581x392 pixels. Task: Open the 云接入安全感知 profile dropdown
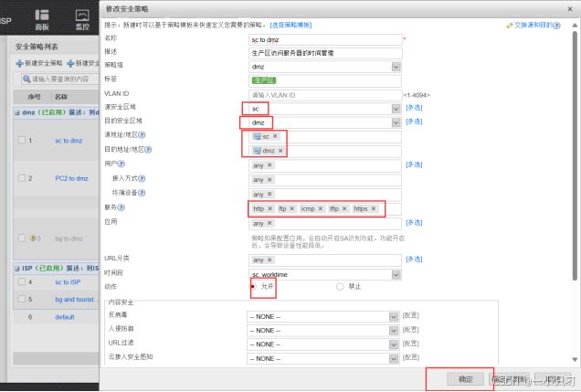point(393,359)
